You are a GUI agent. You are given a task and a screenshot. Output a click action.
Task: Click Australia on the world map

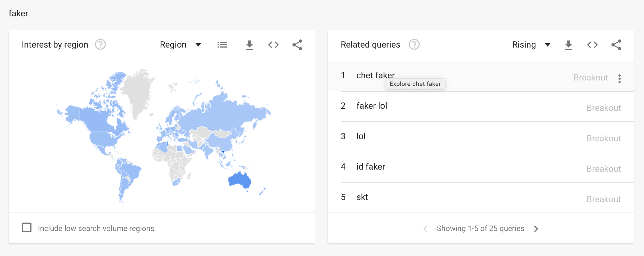239,180
